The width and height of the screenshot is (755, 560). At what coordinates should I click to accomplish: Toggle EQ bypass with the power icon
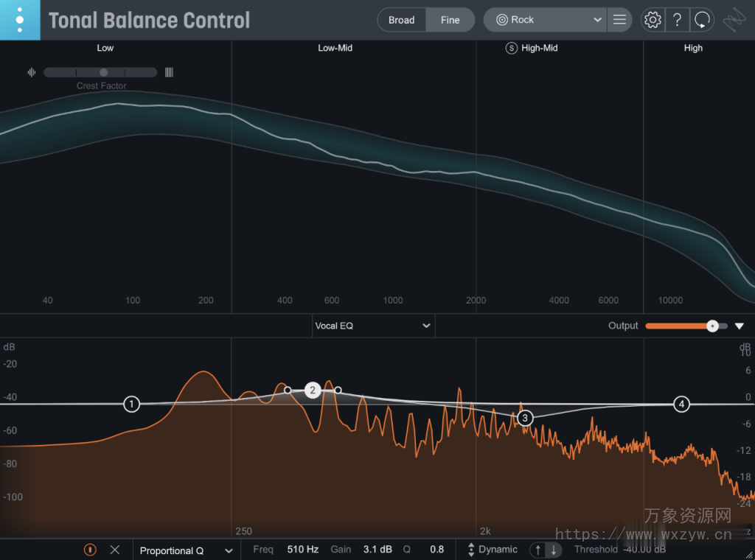point(89,550)
